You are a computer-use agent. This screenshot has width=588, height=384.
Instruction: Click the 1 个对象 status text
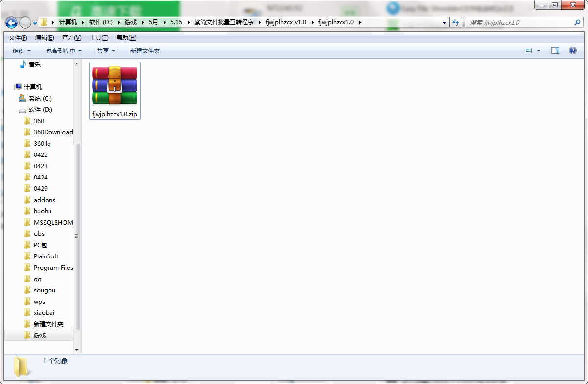55,361
